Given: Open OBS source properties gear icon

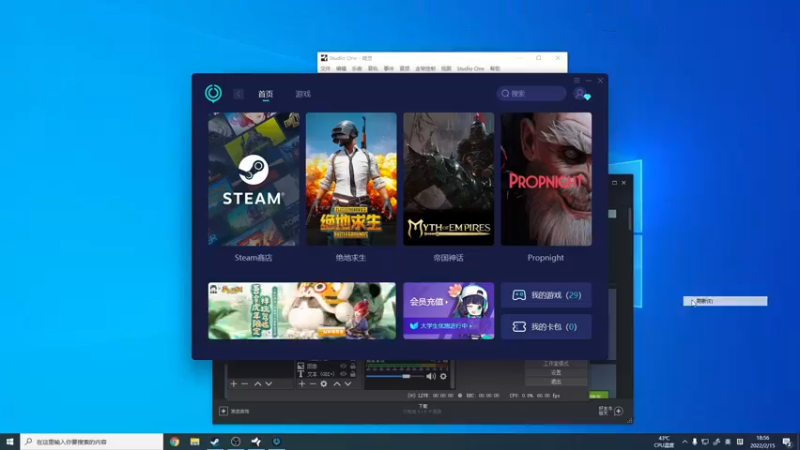Looking at the screenshot, I should point(324,384).
